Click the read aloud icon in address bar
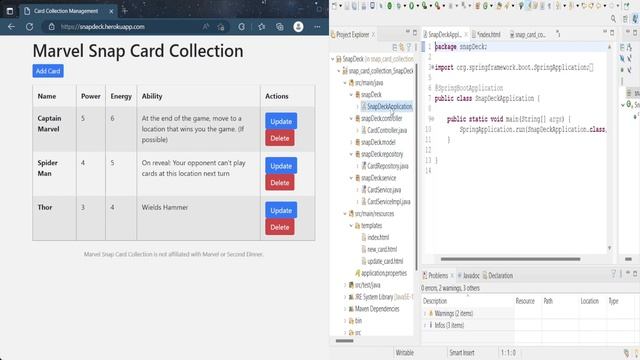Viewport: 640px width, 360px height. pos(206,27)
